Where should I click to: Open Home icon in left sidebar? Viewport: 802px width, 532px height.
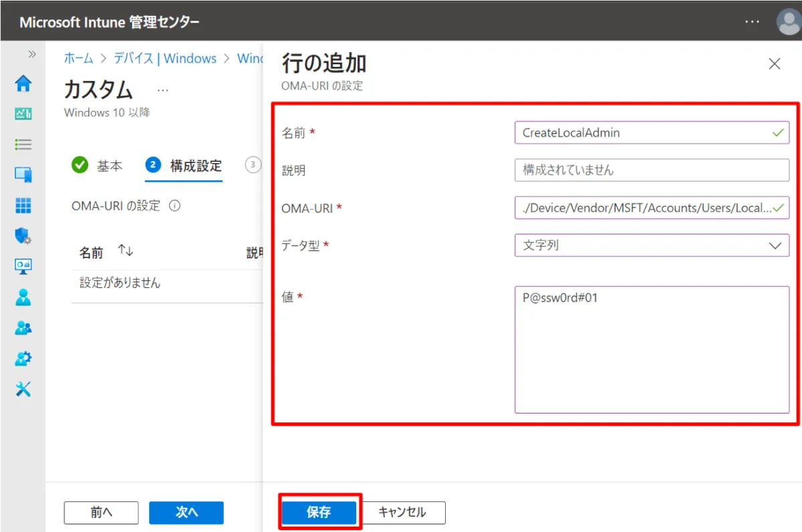click(23, 84)
